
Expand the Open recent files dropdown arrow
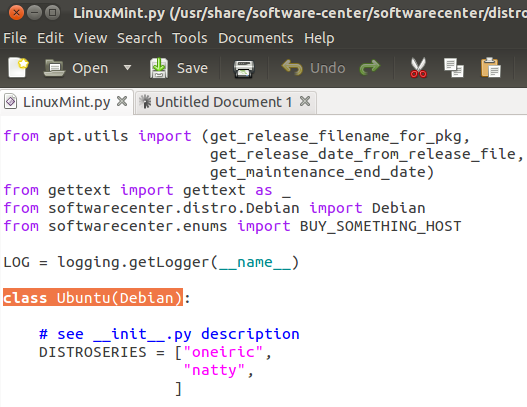(127, 68)
